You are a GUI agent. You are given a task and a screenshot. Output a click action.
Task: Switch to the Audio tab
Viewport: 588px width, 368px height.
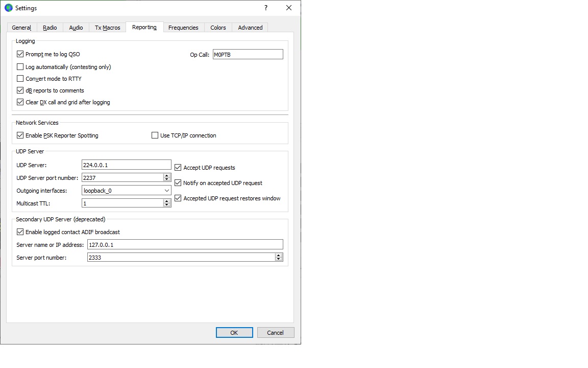point(76,28)
